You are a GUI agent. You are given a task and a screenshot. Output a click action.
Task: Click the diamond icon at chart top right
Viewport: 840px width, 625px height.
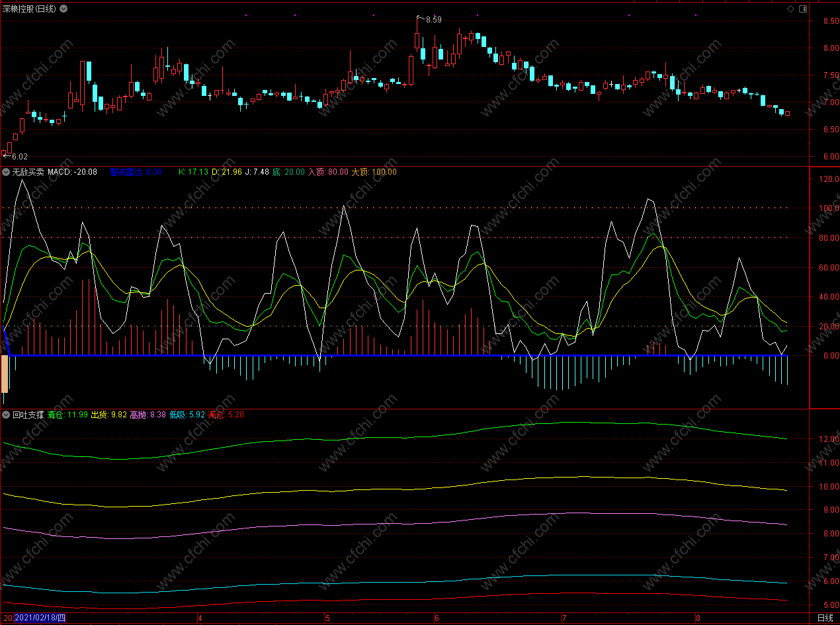tap(790, 9)
